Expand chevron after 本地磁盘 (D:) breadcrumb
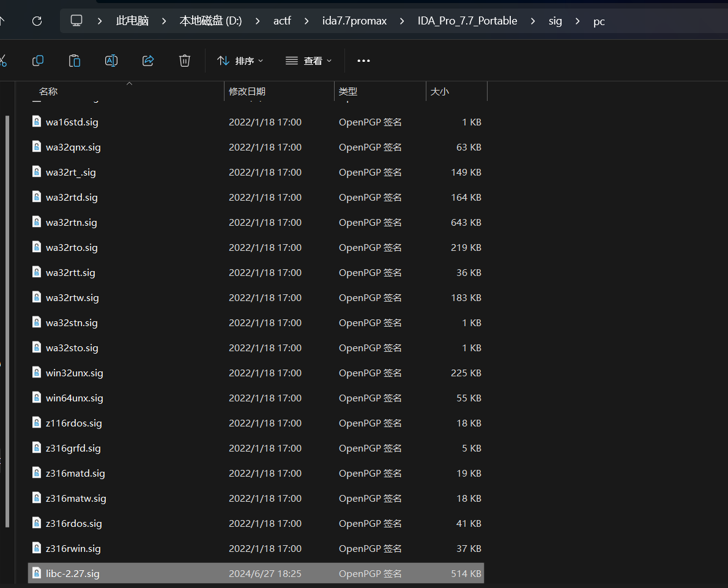The height and width of the screenshot is (588, 728). [x=258, y=21]
